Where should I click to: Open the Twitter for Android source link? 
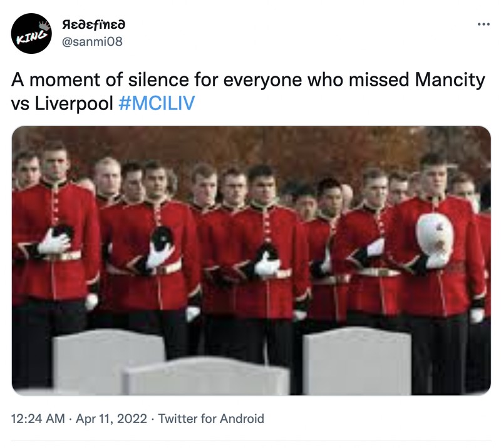click(211, 419)
